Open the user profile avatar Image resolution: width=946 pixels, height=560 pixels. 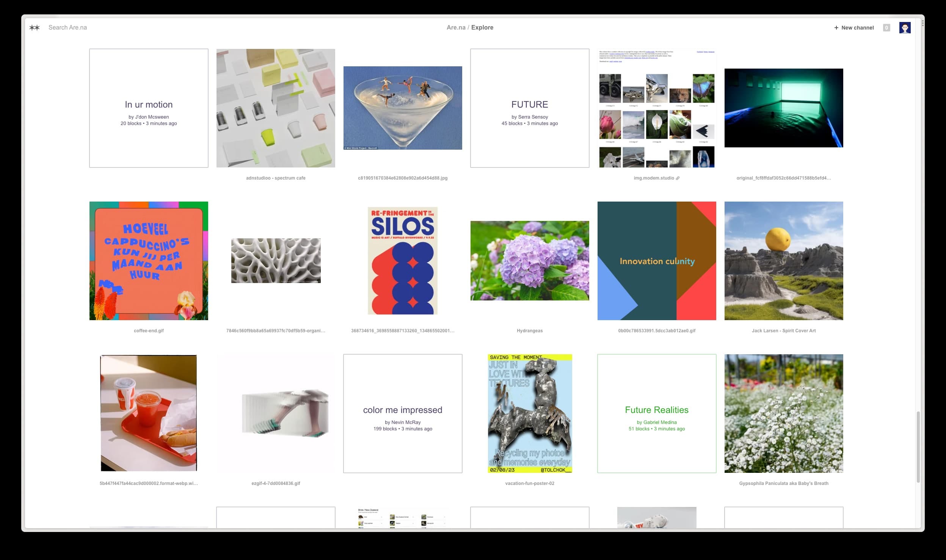click(905, 28)
